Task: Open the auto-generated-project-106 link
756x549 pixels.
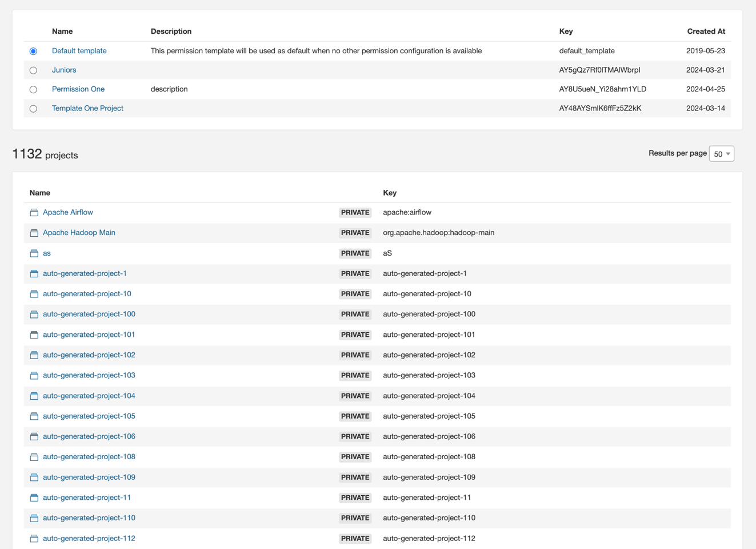Action: (x=89, y=436)
